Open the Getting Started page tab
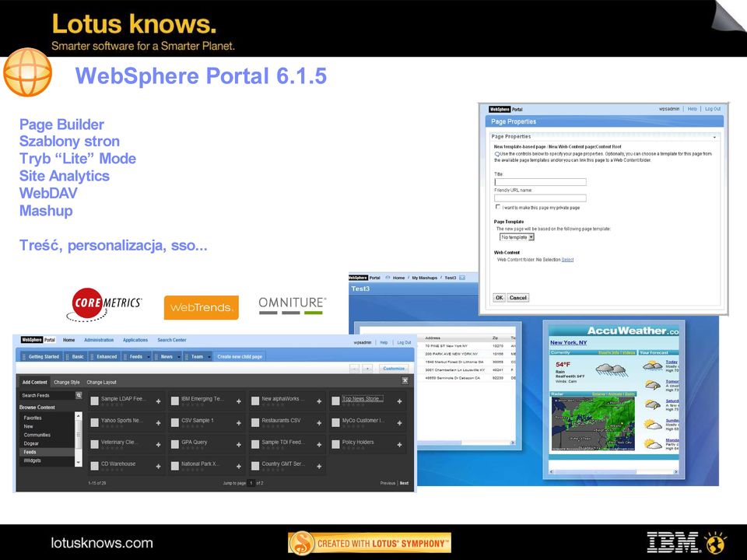 click(x=44, y=357)
